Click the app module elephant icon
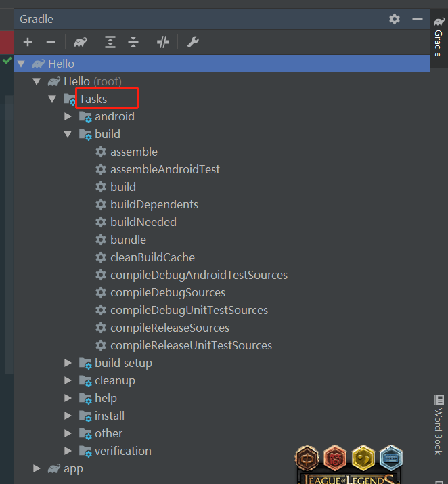Screen dimensions: 448x484 click(53, 468)
